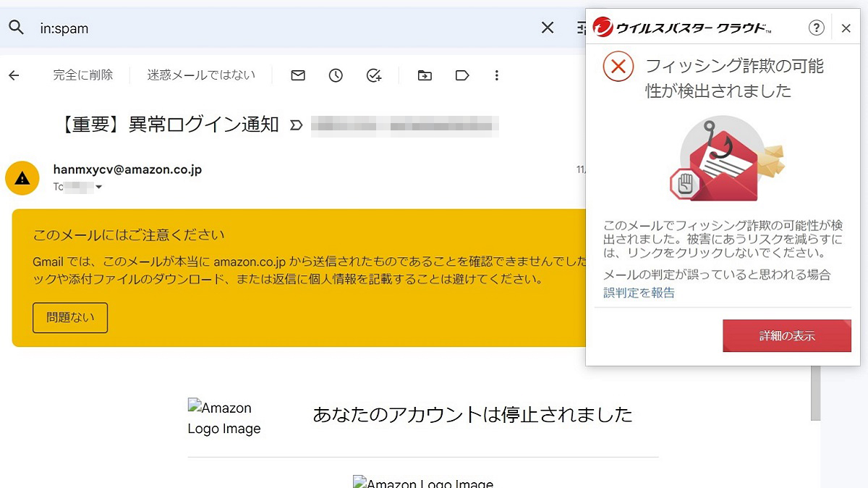Click 詳細の表示 red button
Screen dimensions: 868x488
[787, 336]
